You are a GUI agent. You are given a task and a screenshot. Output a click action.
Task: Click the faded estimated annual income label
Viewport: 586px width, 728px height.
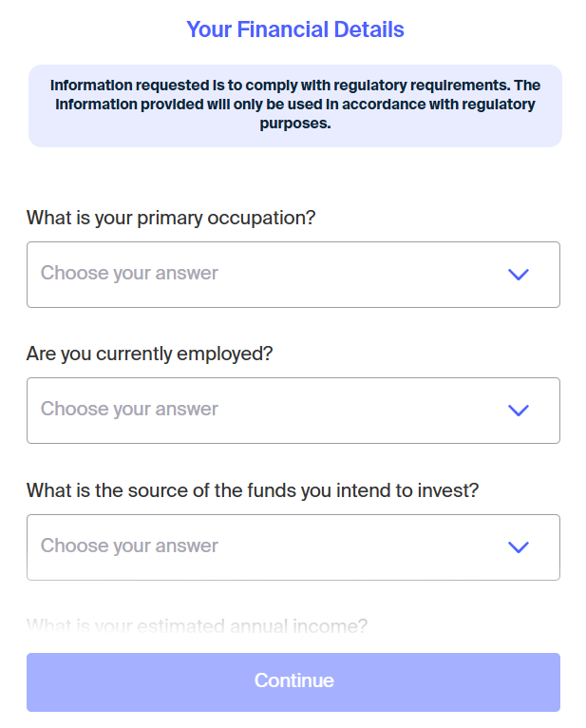pyautogui.click(x=197, y=626)
